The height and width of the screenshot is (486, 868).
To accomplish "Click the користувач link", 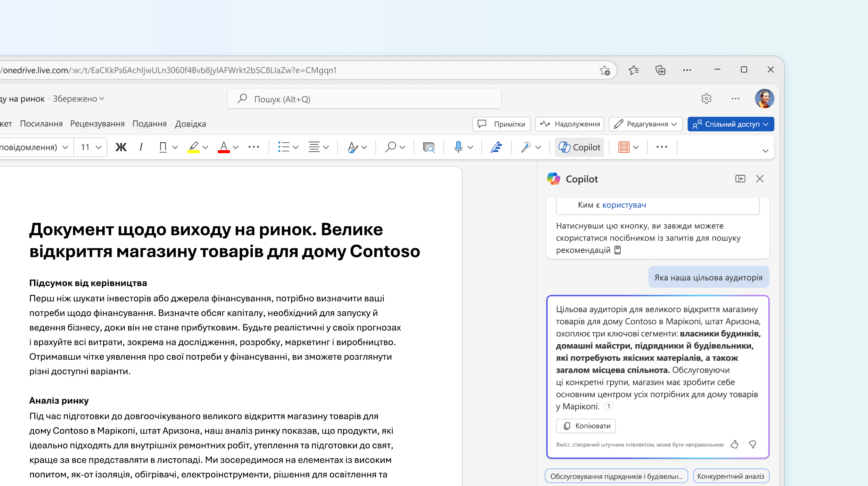I will pyautogui.click(x=624, y=205).
